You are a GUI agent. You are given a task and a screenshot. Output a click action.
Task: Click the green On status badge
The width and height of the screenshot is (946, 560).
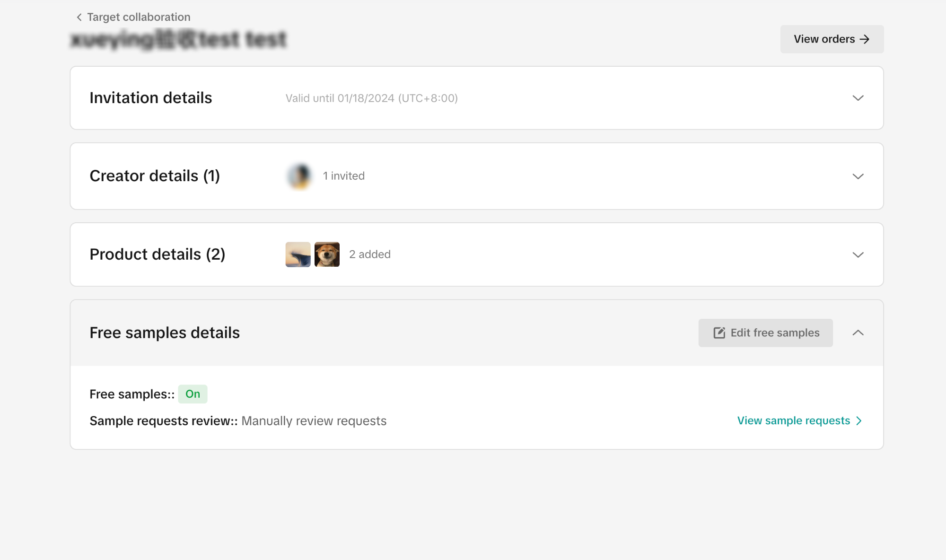click(x=193, y=394)
